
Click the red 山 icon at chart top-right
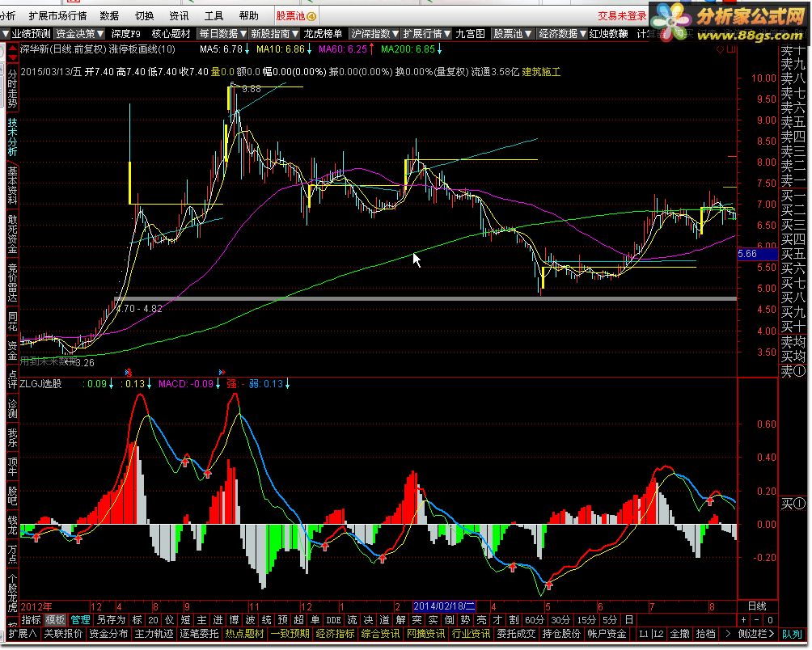click(730, 49)
